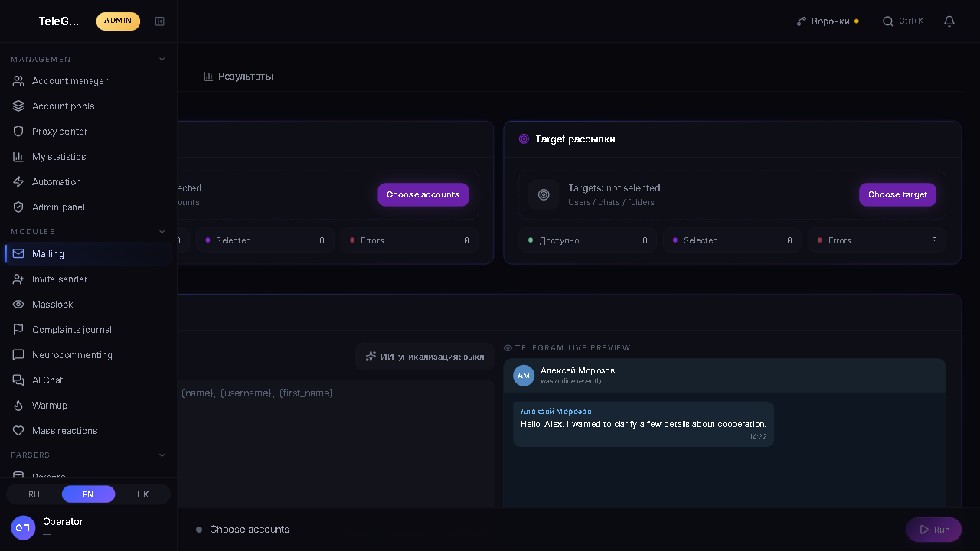Collapse the sidebar panel icon
The width and height of the screenshot is (980, 551).
(160, 21)
